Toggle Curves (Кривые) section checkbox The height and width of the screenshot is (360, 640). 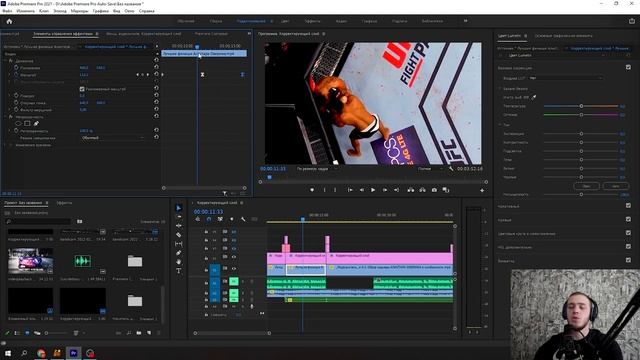click(x=628, y=219)
